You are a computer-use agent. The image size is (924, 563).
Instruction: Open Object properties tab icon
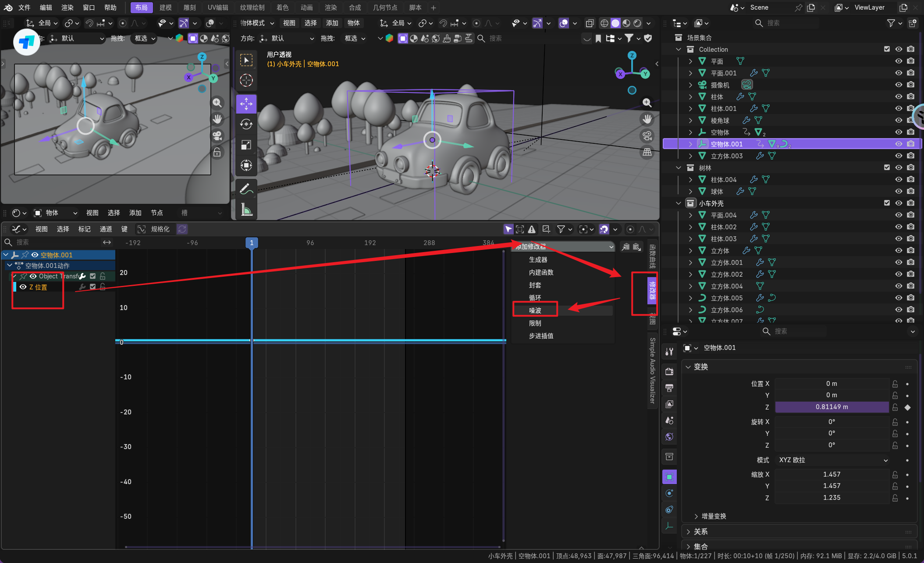click(669, 477)
